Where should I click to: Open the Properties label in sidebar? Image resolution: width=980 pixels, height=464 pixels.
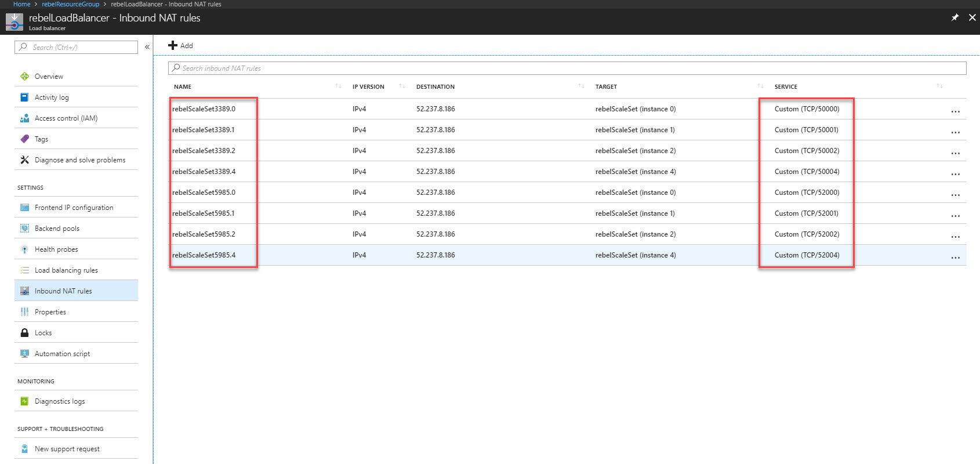[50, 311]
